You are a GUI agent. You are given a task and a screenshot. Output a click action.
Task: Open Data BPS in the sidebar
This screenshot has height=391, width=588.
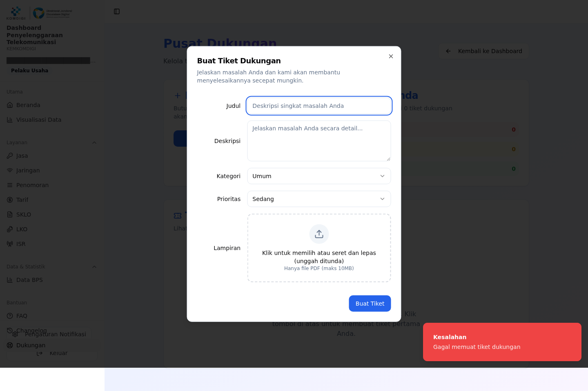click(52, 280)
